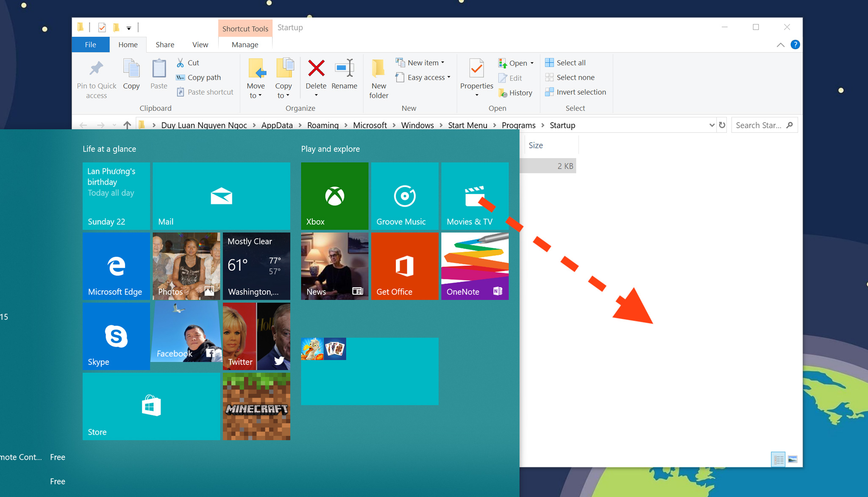Click the Forward navigation arrow
Screen dimensions: 868x497
click(x=100, y=125)
